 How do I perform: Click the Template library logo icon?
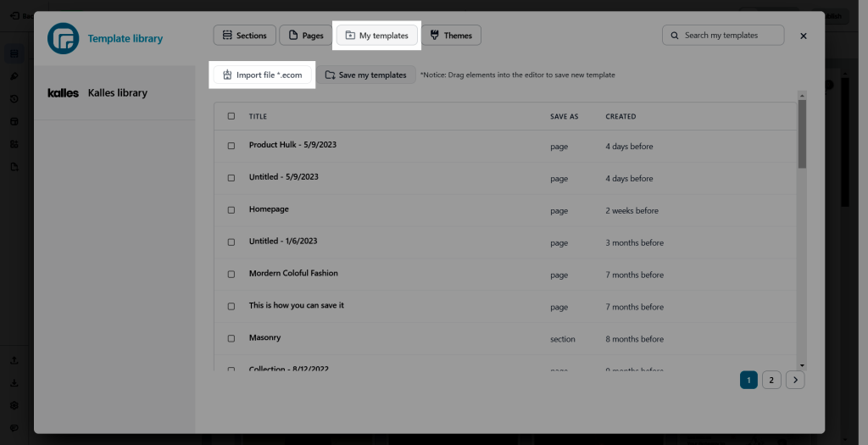[63, 38]
